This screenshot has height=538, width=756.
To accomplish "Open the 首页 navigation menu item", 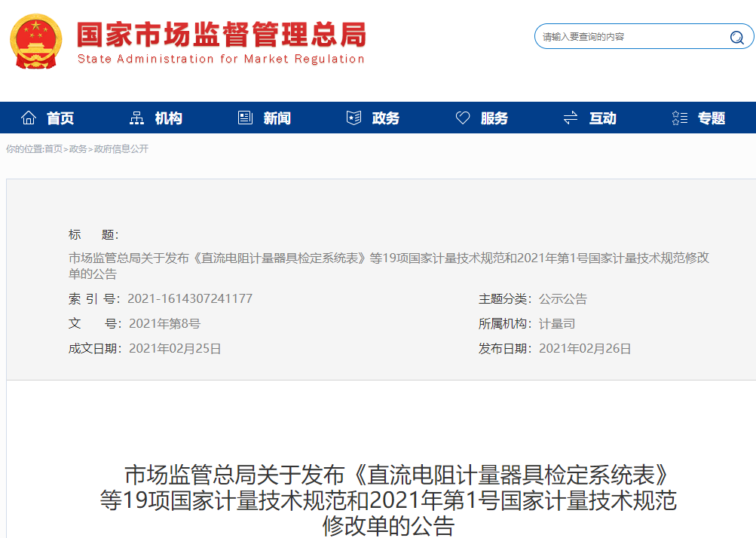I will point(60,118).
